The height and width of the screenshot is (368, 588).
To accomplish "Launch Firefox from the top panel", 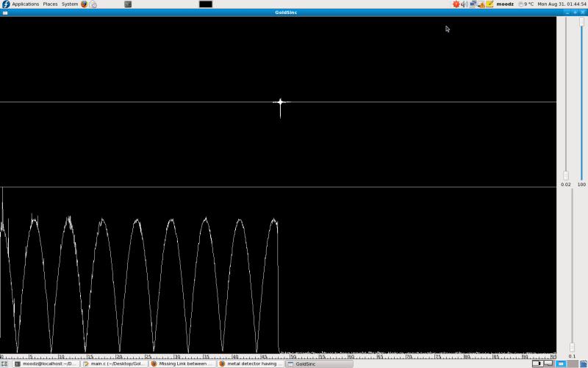I will pos(84,4).
